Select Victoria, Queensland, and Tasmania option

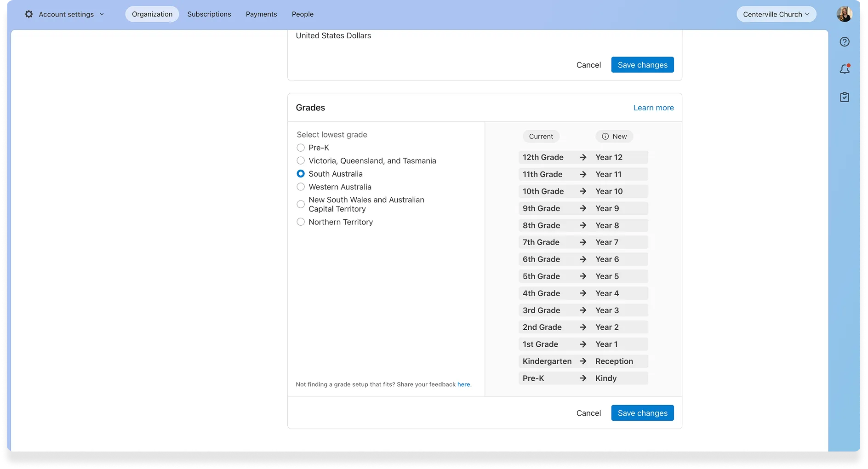(301, 160)
